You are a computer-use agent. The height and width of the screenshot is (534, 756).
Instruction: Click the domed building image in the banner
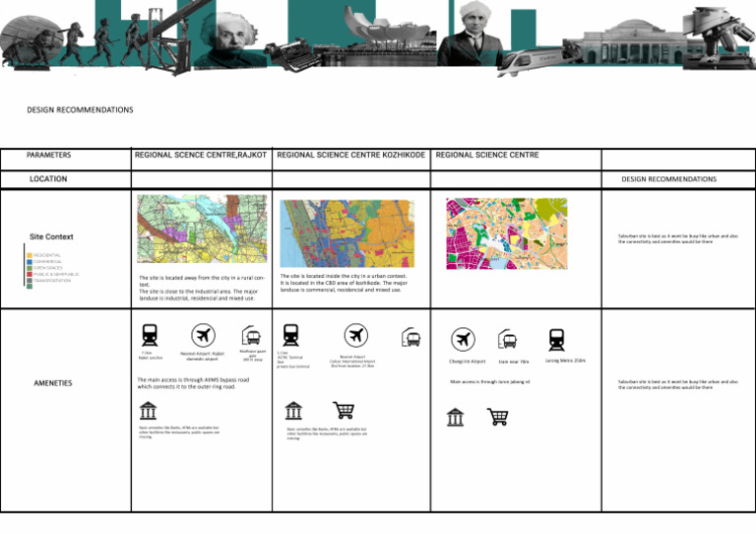(634, 42)
